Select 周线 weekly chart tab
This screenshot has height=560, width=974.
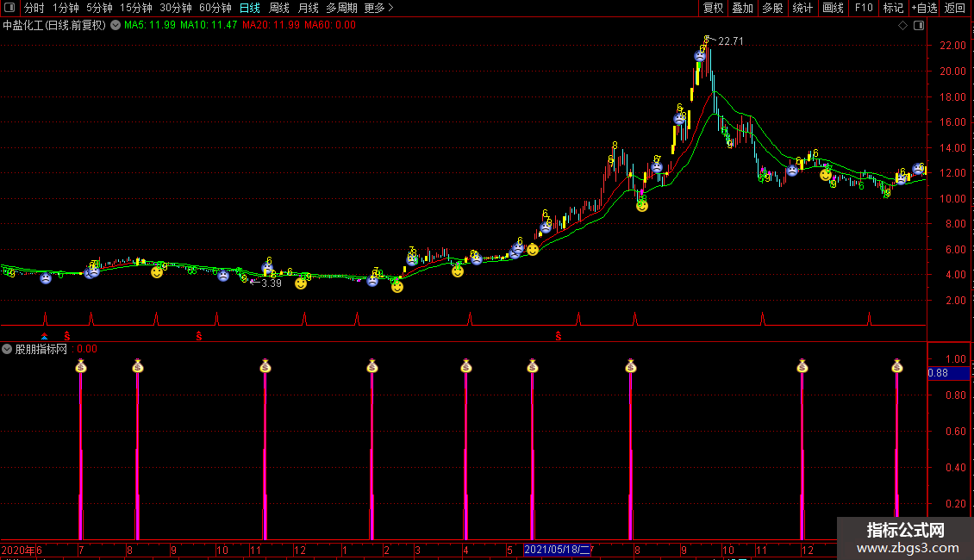coord(279,8)
